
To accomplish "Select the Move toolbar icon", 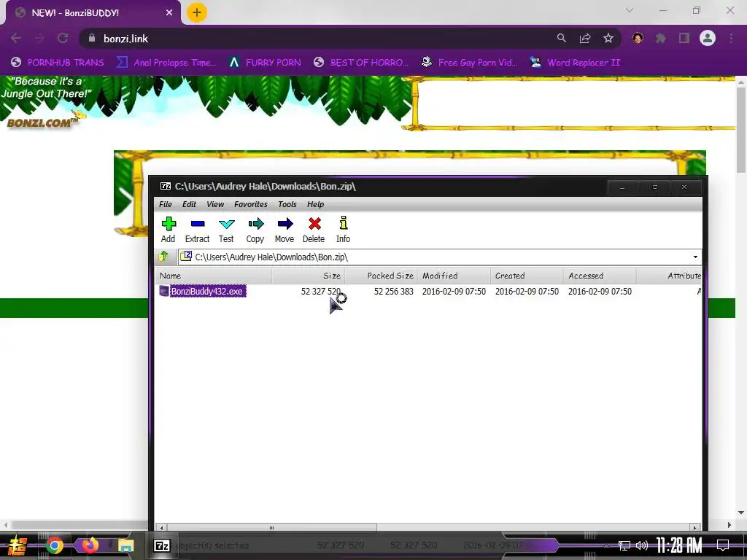I will [x=285, y=230].
